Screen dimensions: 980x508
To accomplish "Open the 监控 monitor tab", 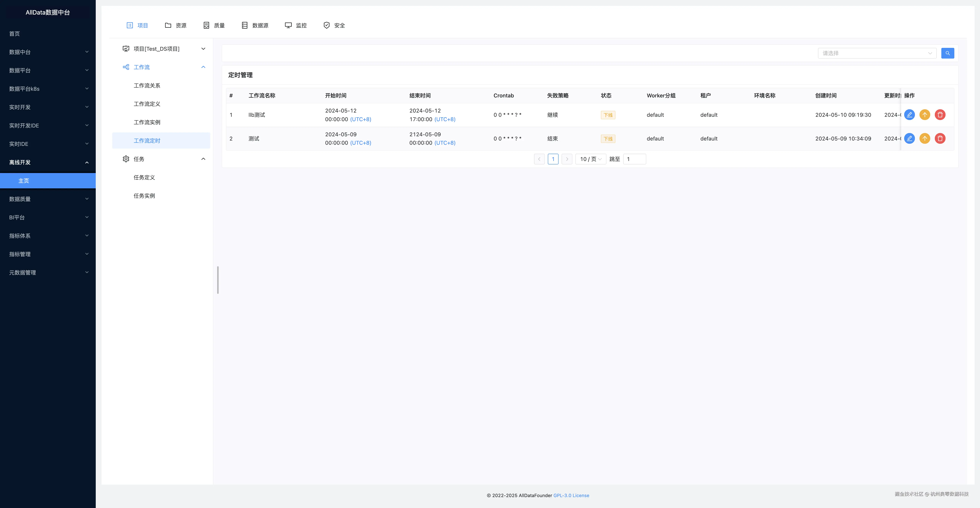I will point(296,25).
